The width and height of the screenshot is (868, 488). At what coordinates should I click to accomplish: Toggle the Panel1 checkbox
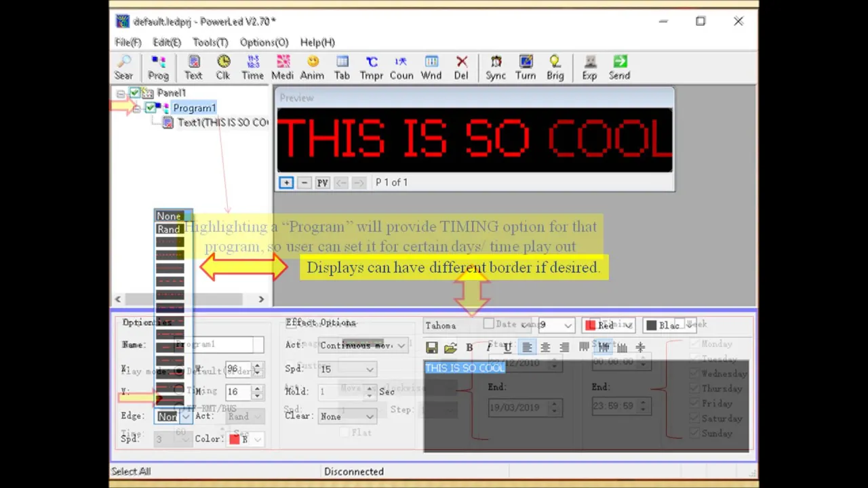pyautogui.click(x=135, y=93)
